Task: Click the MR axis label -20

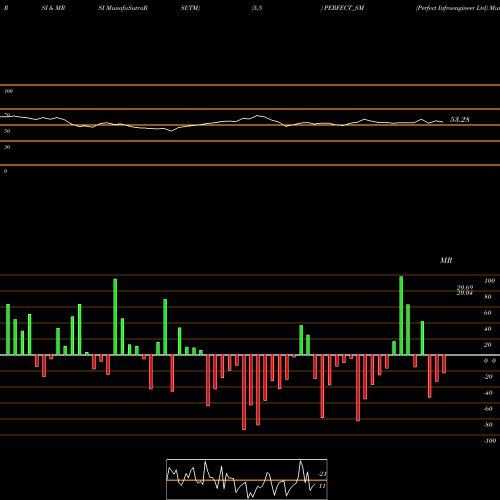Action: 488,377
